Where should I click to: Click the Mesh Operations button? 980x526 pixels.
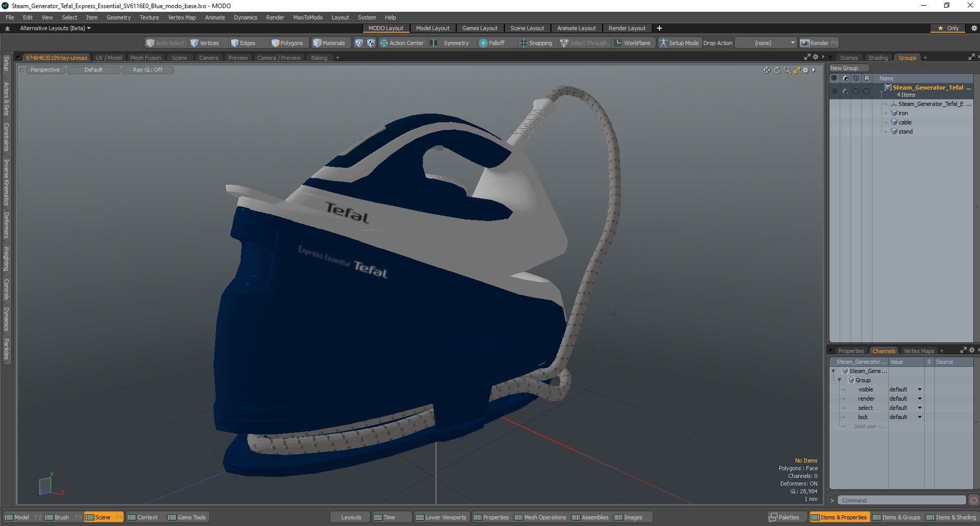coord(540,517)
